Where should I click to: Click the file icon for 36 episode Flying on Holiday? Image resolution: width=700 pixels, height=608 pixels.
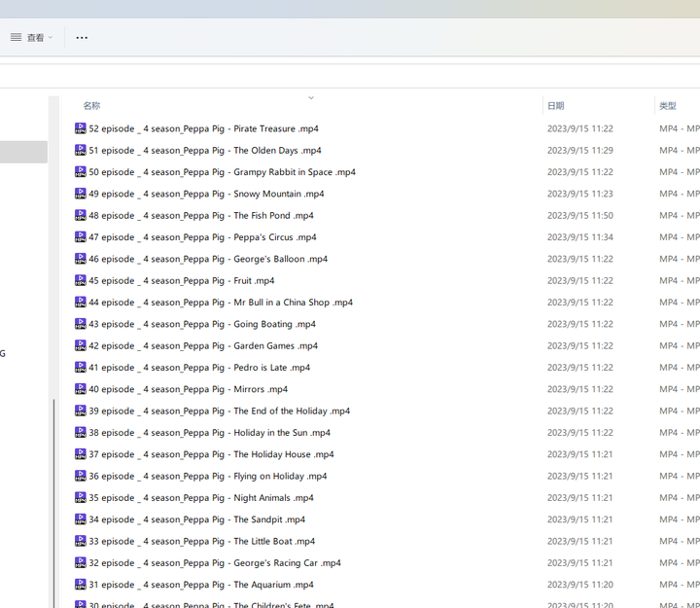click(81, 476)
